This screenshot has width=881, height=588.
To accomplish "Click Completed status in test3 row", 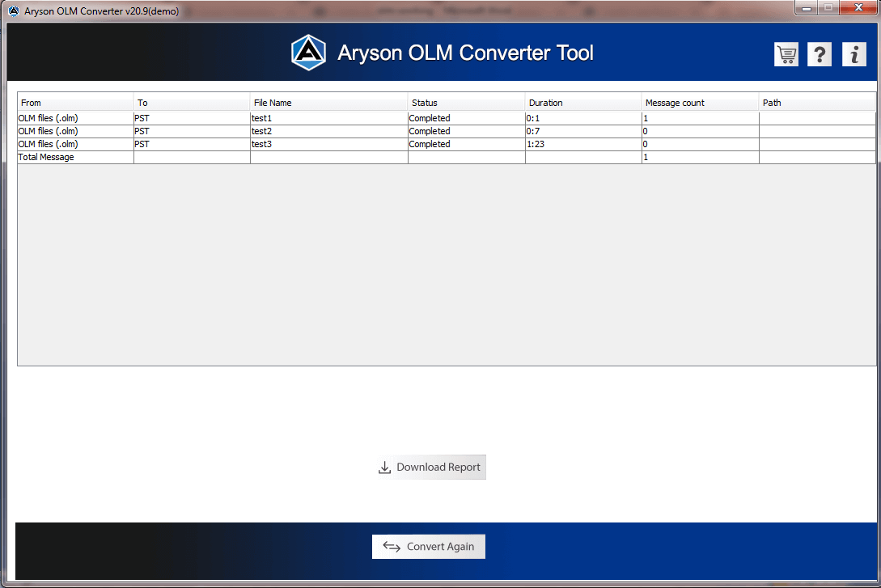I will (x=466, y=144).
